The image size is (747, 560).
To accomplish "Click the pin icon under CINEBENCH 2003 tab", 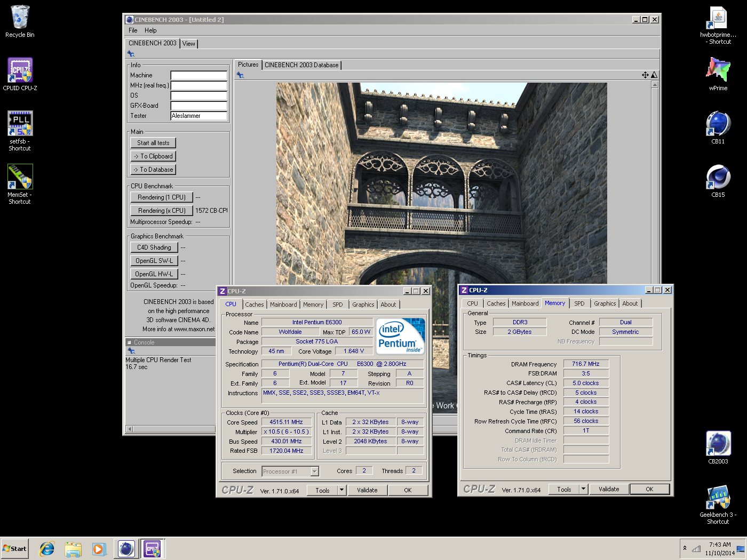I will [x=131, y=54].
